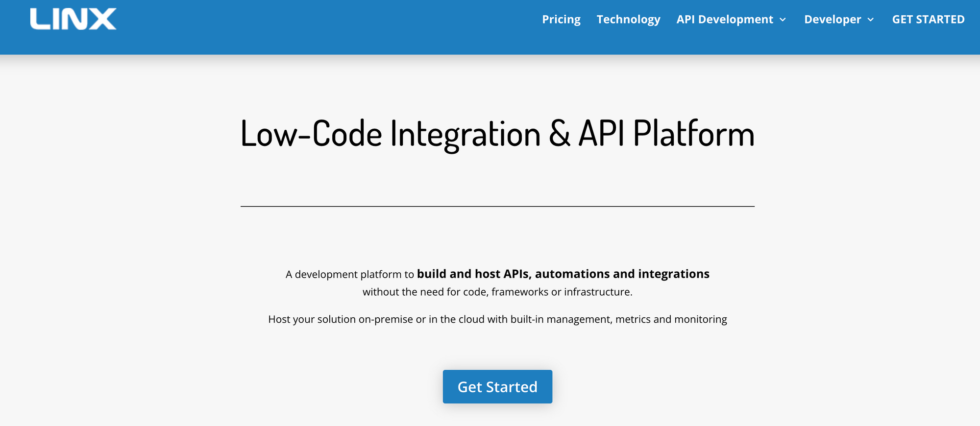Open the API Development menu label
This screenshot has width=980, height=426.
tap(725, 20)
